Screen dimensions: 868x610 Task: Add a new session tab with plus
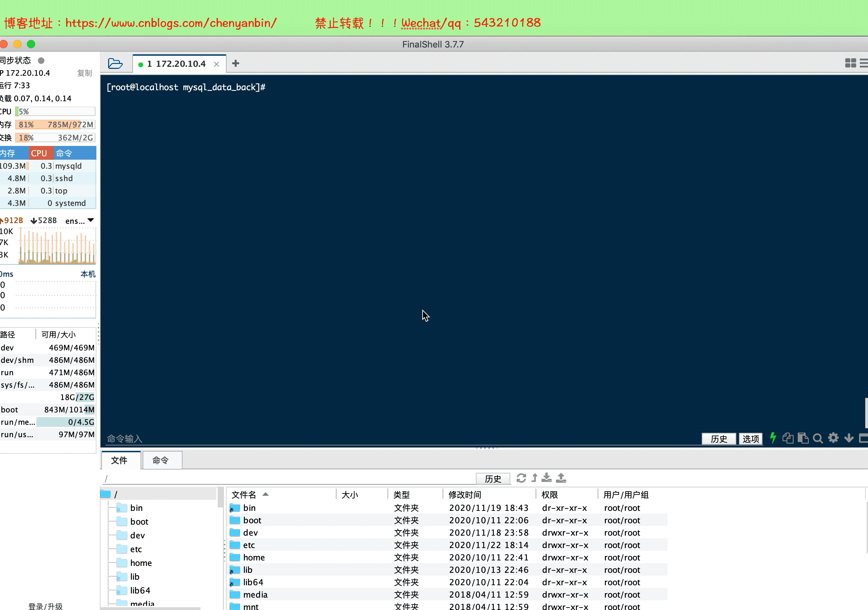pyautogui.click(x=236, y=63)
